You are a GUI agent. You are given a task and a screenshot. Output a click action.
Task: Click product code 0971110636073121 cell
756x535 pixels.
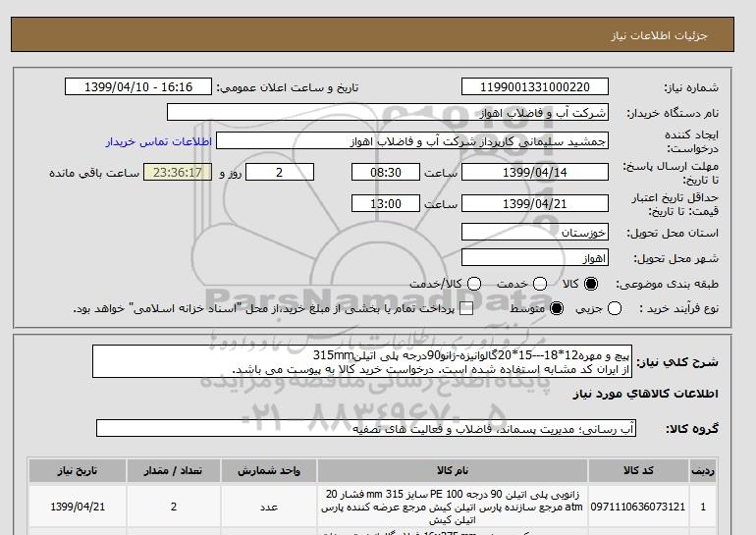638,507
